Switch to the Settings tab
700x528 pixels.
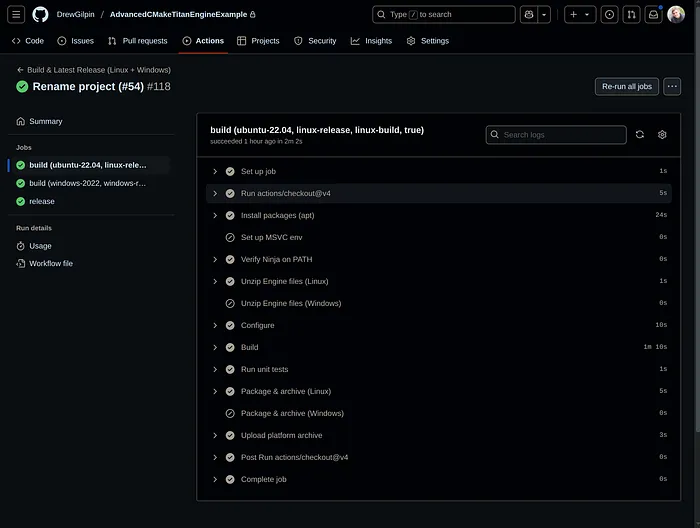coord(428,41)
